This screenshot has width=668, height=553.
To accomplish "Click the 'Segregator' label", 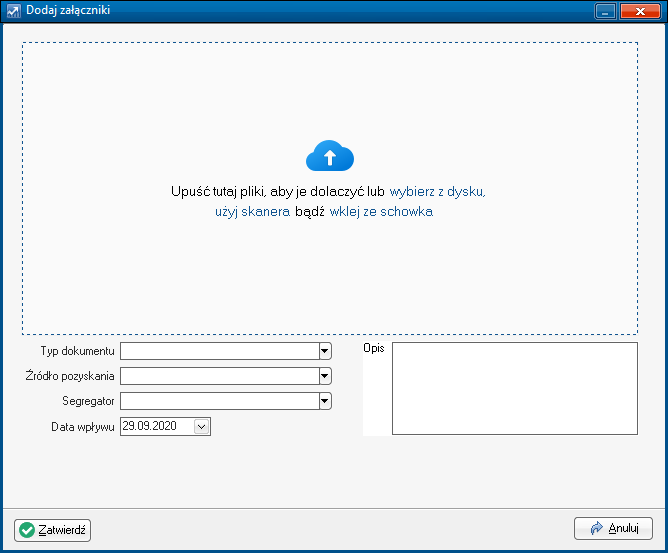I will (x=88, y=401).
